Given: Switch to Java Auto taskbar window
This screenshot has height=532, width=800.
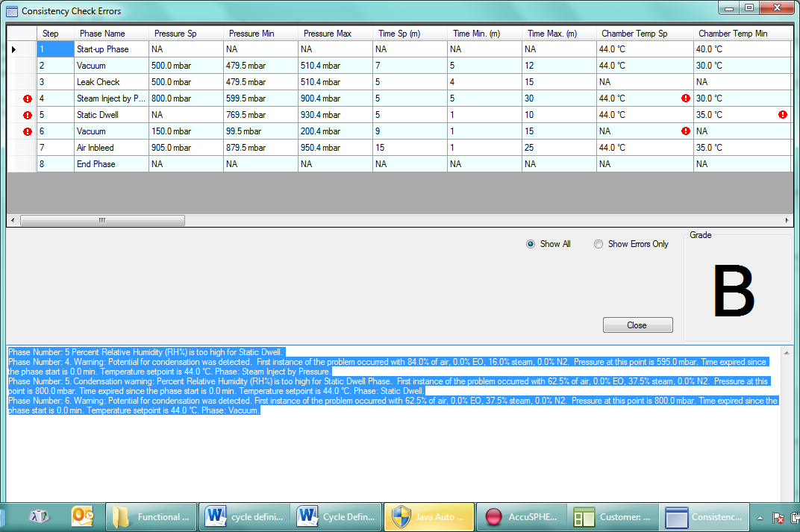Looking at the screenshot, I should click(x=428, y=516).
